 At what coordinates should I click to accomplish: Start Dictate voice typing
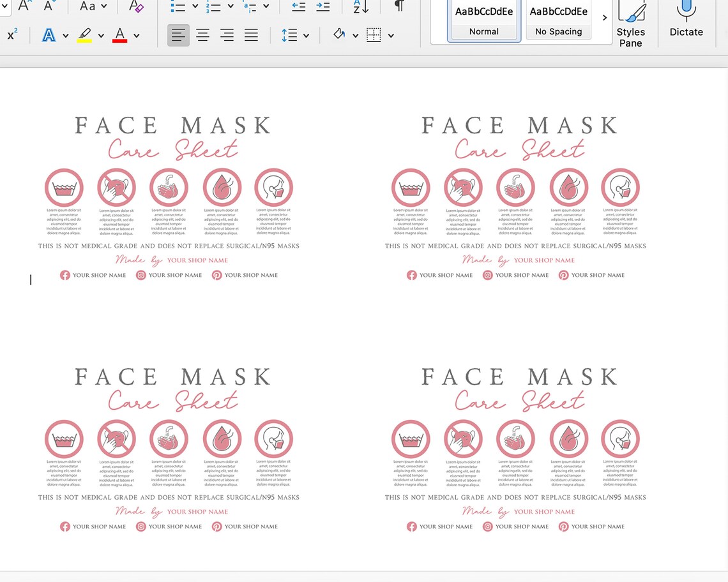[x=686, y=19]
